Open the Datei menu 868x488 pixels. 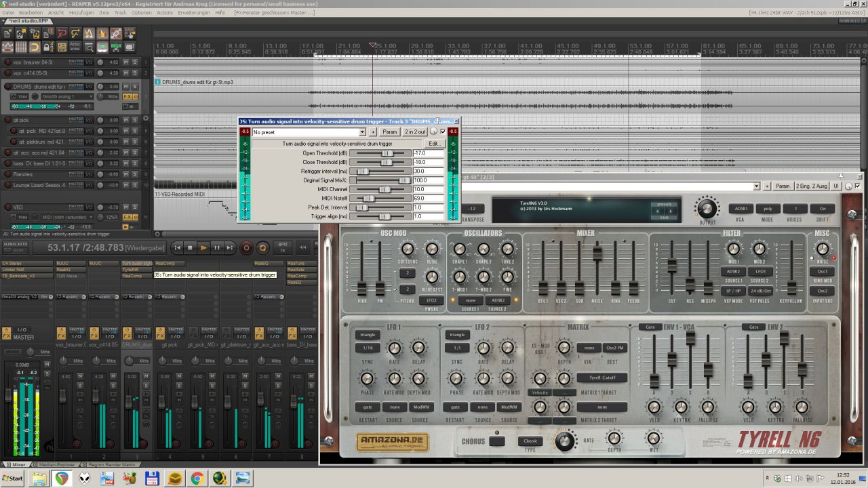(x=9, y=13)
